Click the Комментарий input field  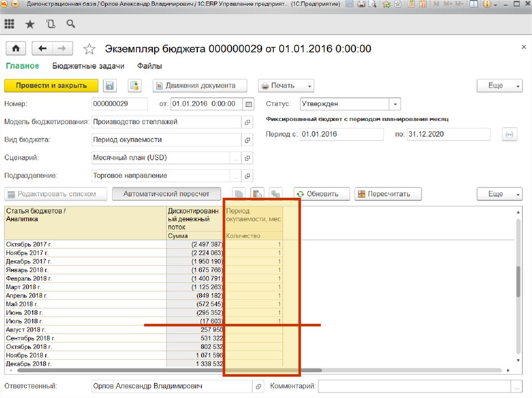414,386
